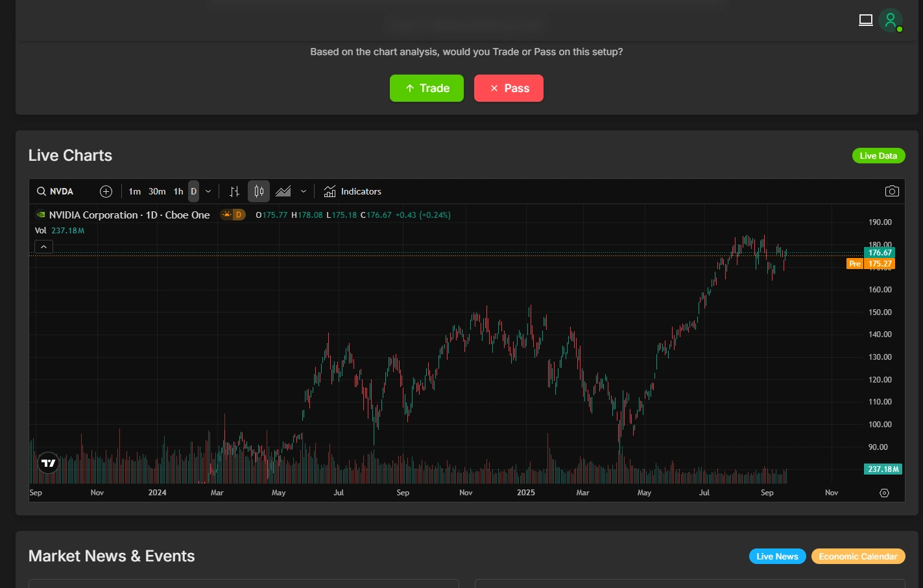Click the Market News & Events heading
Image resolution: width=923 pixels, height=588 pixels.
[112, 556]
